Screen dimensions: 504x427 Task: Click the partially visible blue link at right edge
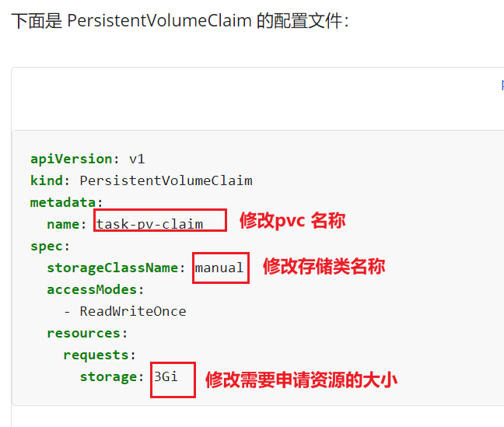pos(502,86)
